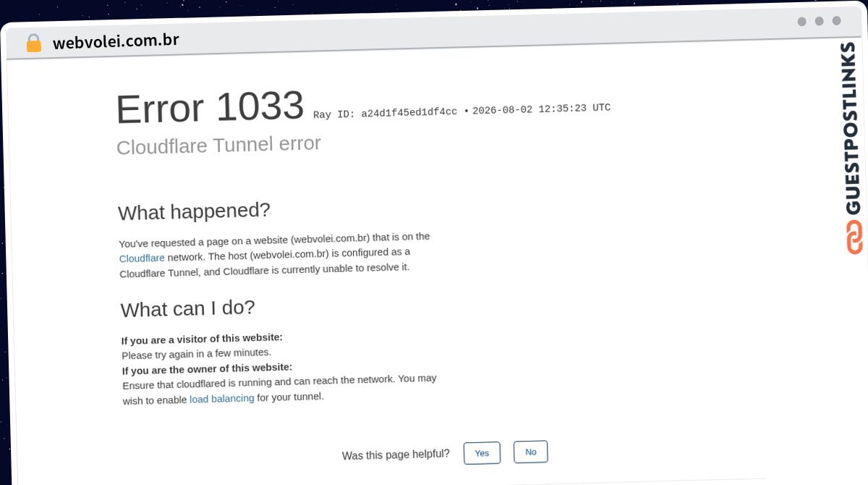The height and width of the screenshot is (485, 868).
Task: Click the What happened? heading
Action: coord(194,211)
